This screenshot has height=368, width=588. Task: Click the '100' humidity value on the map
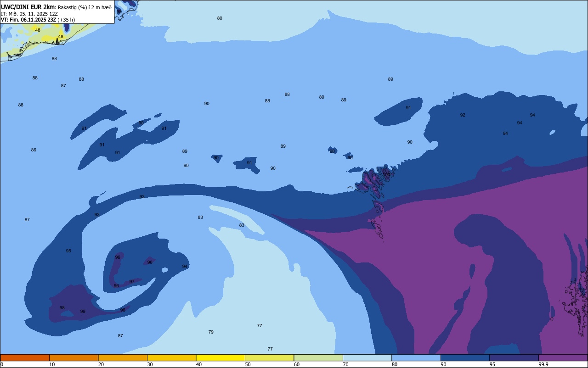[387, 175]
